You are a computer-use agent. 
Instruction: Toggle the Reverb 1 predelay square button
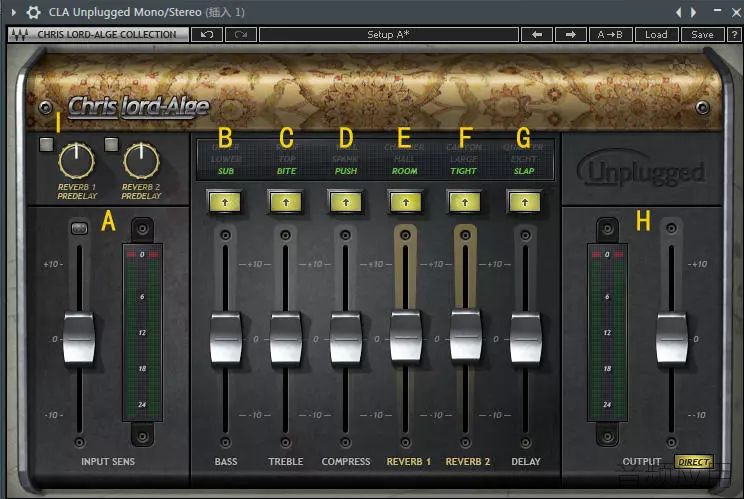(46, 144)
